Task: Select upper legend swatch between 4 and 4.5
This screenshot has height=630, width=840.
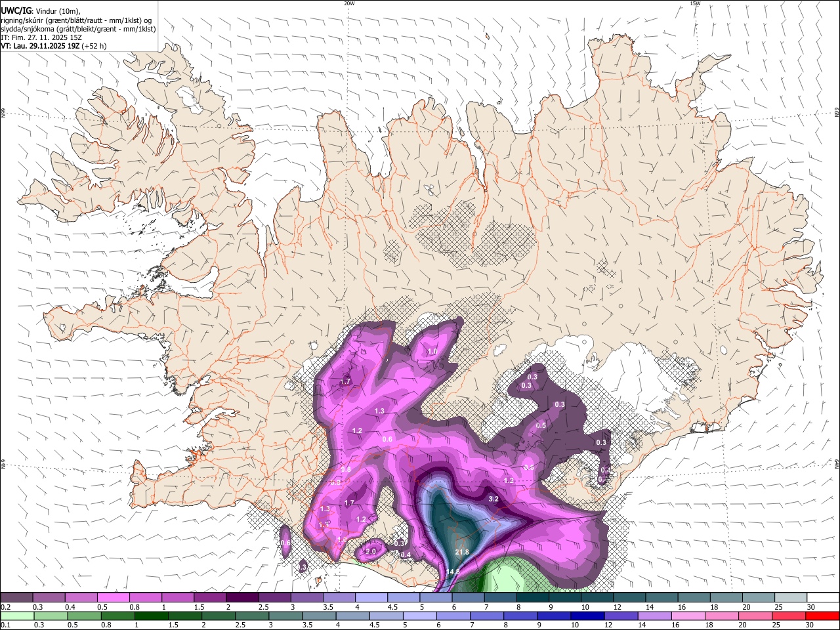Action: (x=371, y=597)
